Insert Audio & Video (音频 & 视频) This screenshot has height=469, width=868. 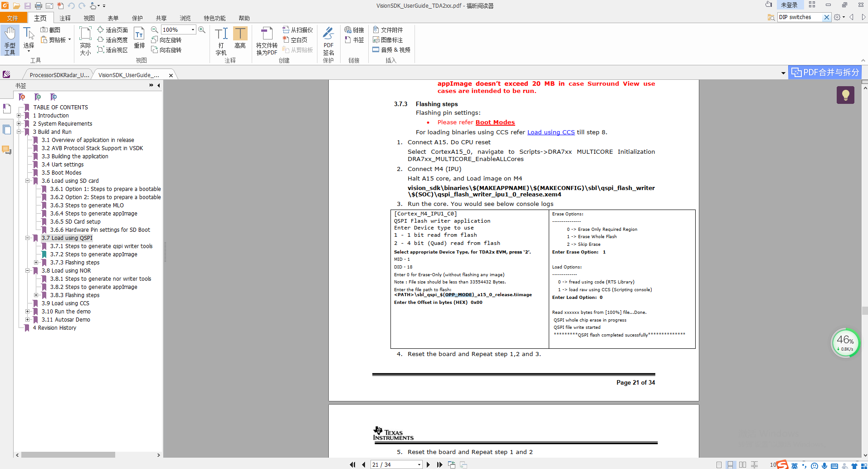coord(391,50)
